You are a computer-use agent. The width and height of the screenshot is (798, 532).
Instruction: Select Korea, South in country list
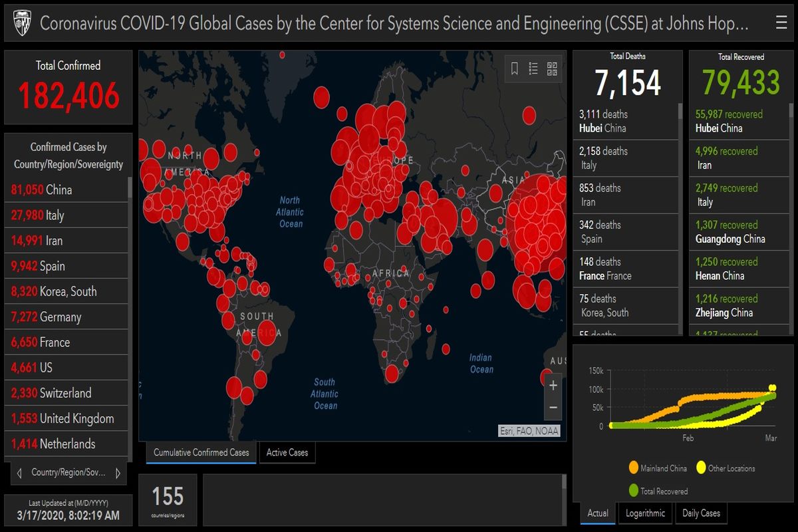54,291
